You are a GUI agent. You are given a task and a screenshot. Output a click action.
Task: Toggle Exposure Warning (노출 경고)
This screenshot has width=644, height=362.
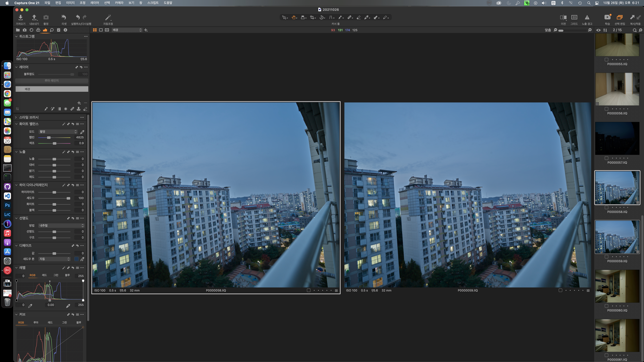(x=587, y=17)
